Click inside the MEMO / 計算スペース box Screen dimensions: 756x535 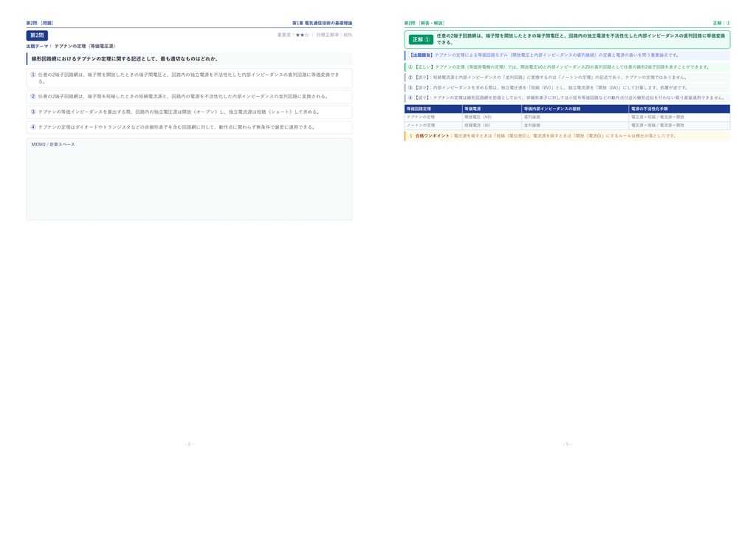pyautogui.click(x=189, y=180)
